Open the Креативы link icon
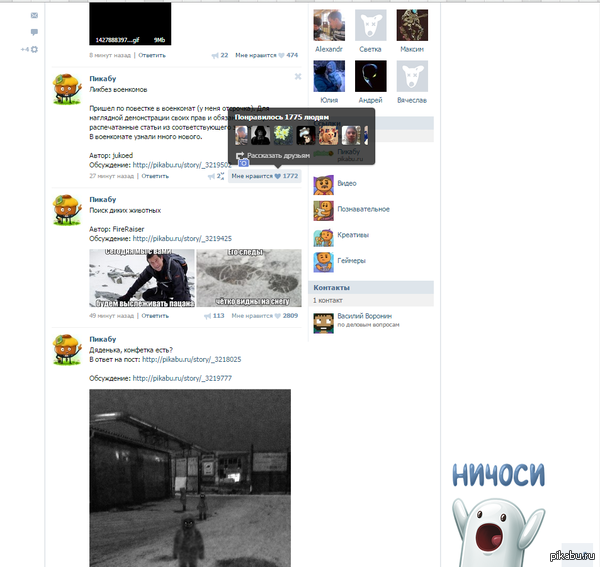600x567 pixels. pyautogui.click(x=323, y=236)
